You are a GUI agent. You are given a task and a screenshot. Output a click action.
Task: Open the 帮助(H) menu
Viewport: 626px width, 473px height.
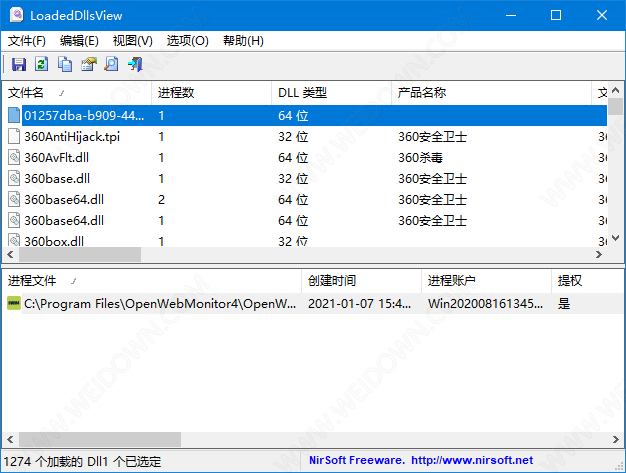[x=243, y=41]
